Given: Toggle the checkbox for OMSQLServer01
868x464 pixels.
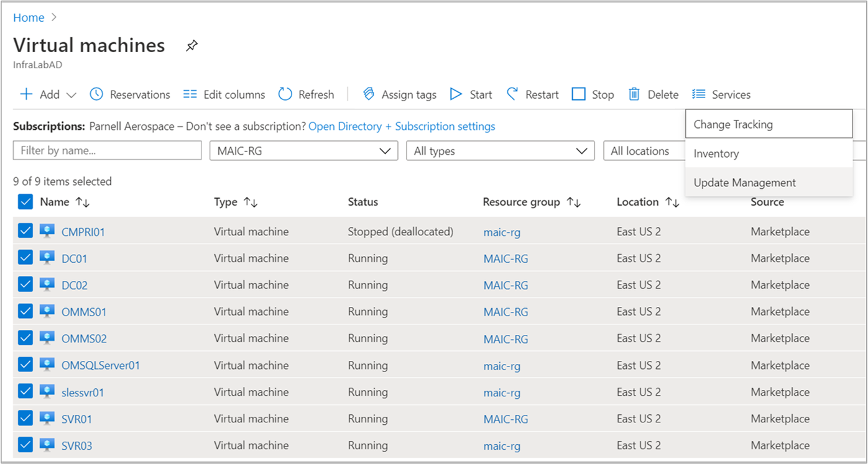Looking at the screenshot, I should (x=25, y=365).
